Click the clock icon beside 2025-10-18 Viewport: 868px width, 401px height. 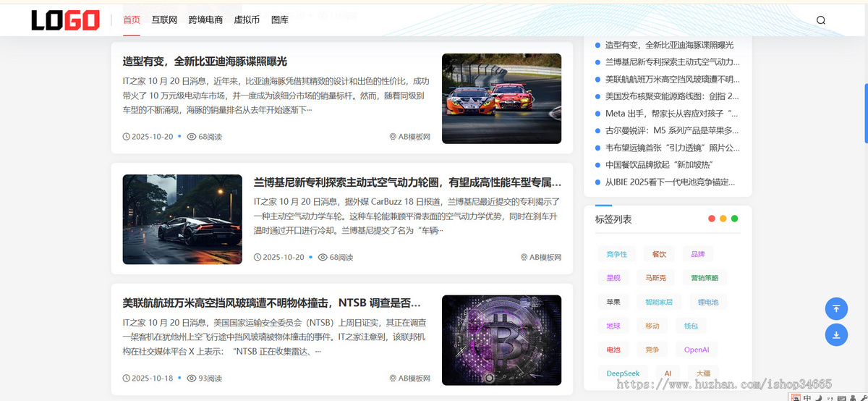127,379
